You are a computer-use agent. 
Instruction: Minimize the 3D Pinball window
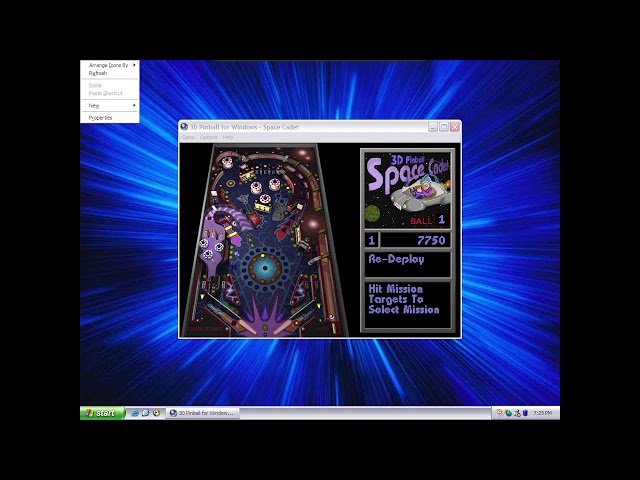pyautogui.click(x=433, y=127)
